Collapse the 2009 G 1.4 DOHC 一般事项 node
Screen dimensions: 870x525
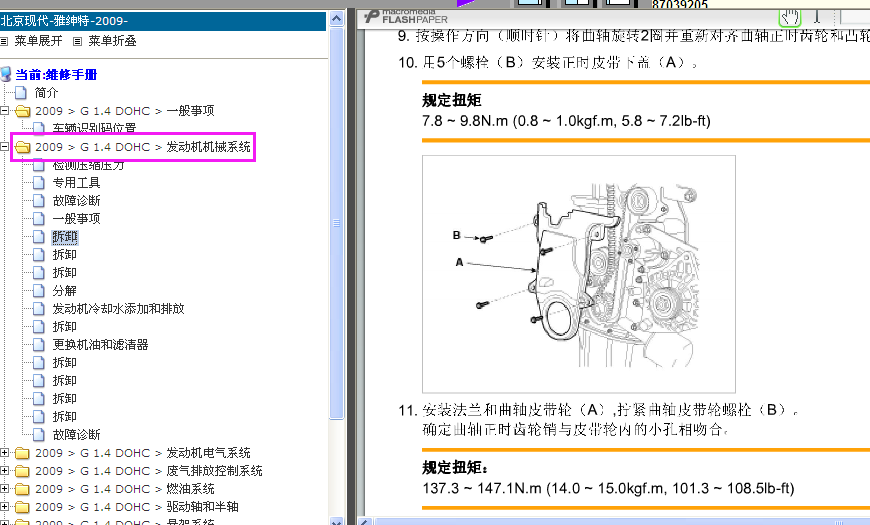[4, 110]
